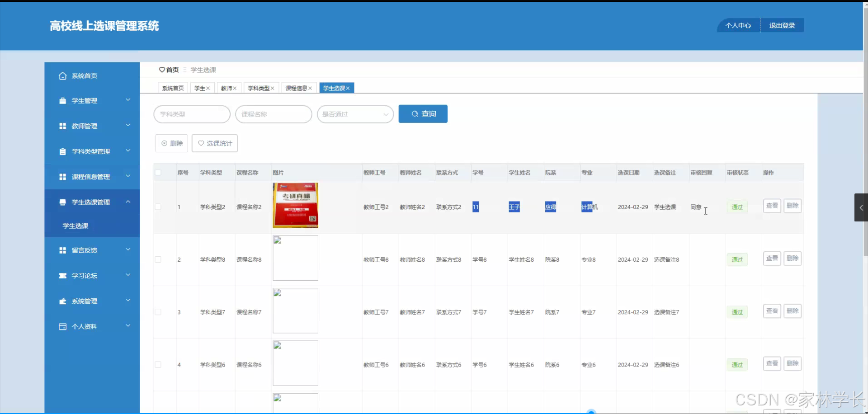868x414 pixels.
Task: Expand the 学生管理 sidebar menu
Action: [128, 100]
